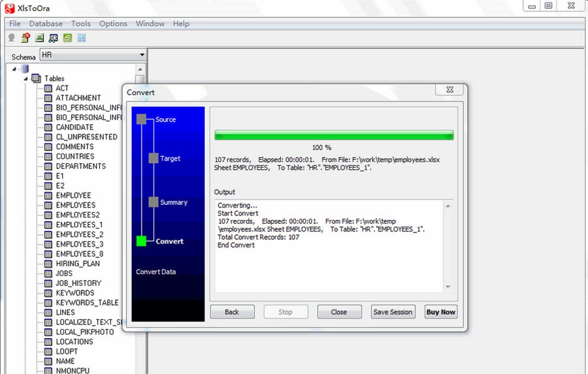This screenshot has height=374, width=588.
Task: Click the tree panel scroll-up arrow
Action: tap(140, 70)
